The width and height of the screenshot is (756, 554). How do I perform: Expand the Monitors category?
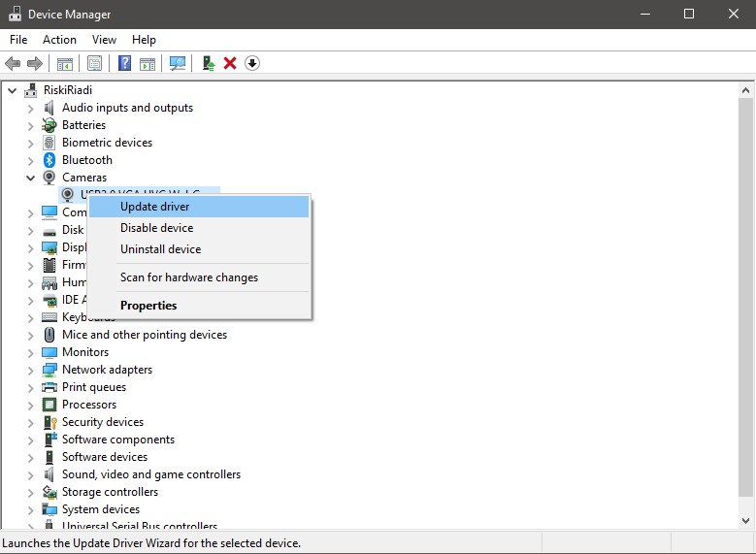pyautogui.click(x=30, y=352)
